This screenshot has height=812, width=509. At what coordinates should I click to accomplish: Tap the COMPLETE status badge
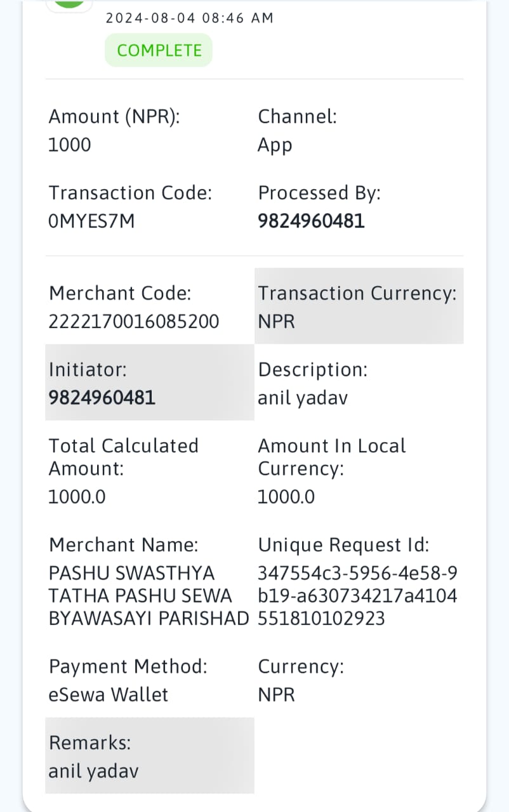159,51
